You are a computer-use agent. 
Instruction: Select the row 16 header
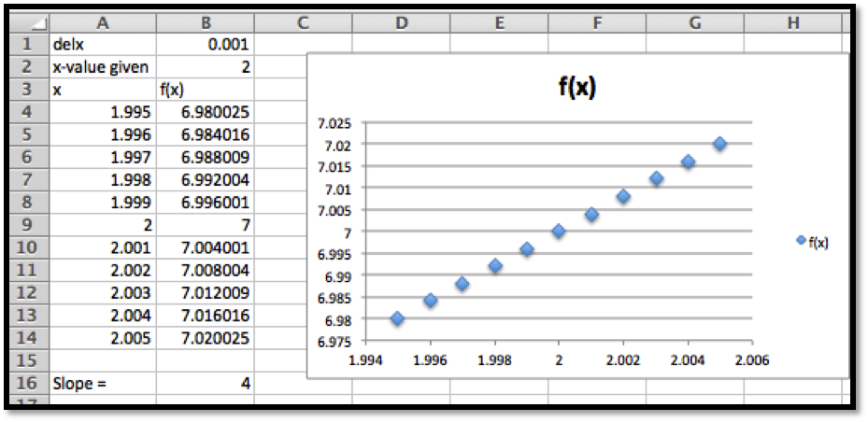(27, 383)
